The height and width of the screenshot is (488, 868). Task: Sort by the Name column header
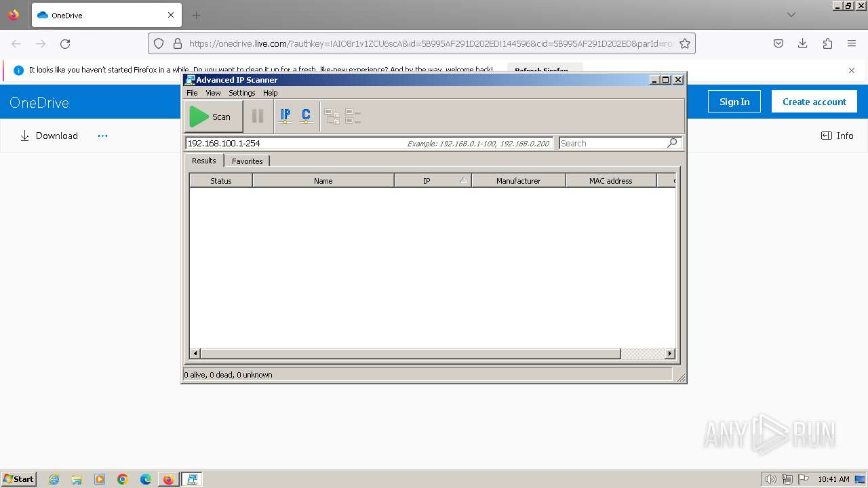(323, 181)
